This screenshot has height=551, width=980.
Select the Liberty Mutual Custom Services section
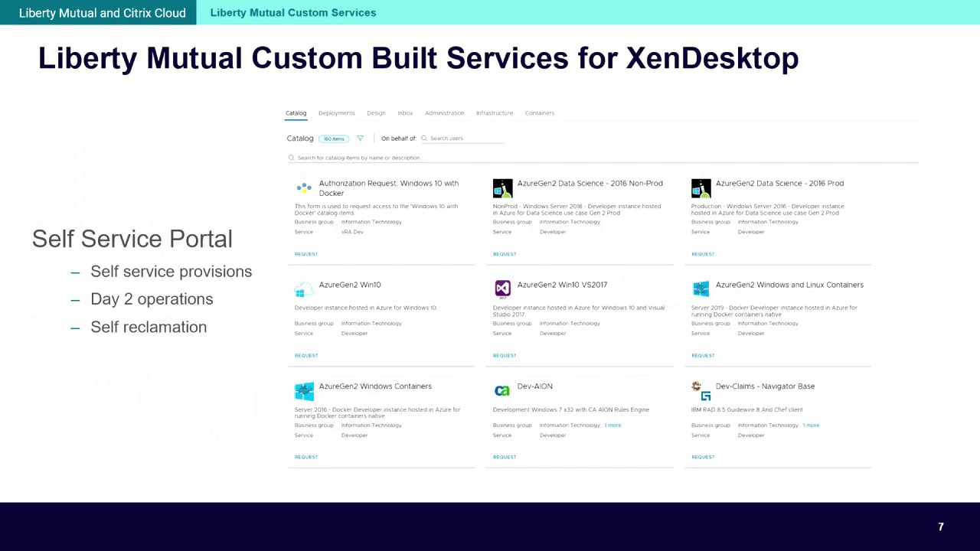pos(293,12)
